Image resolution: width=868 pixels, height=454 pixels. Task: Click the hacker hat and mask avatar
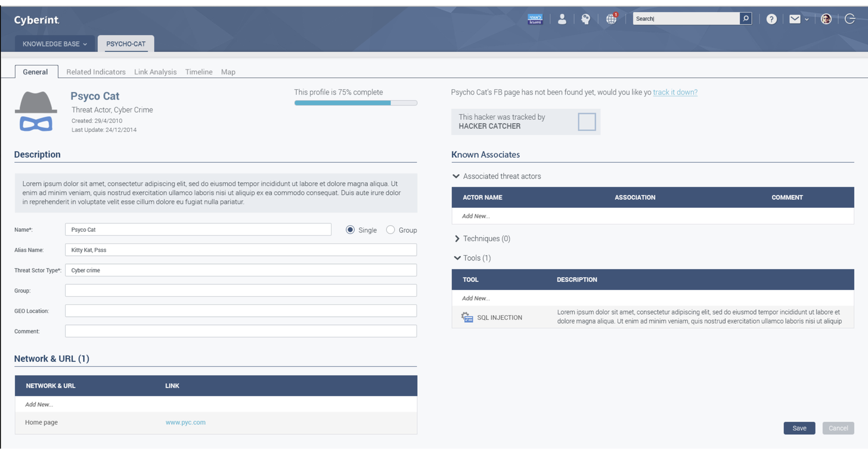tap(36, 111)
